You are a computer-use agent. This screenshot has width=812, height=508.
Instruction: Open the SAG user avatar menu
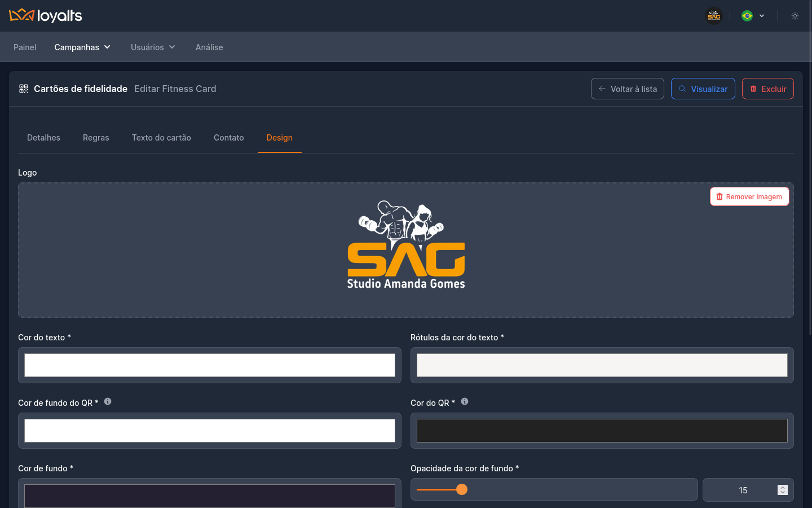point(714,16)
